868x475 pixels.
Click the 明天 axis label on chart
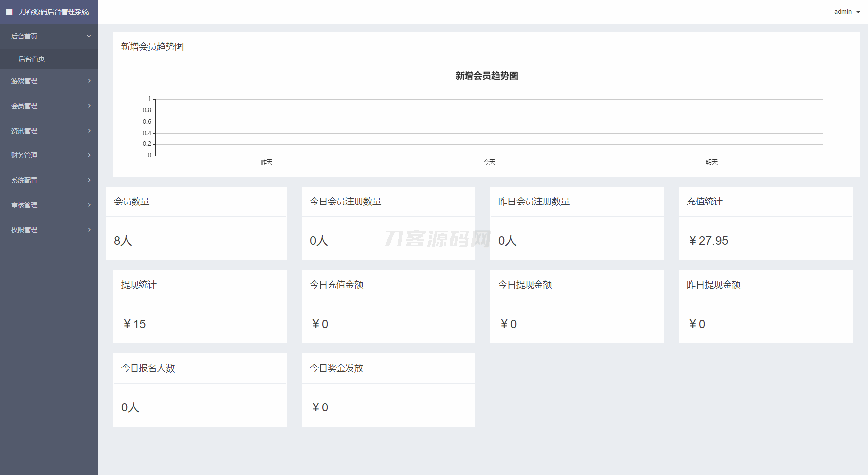point(712,162)
